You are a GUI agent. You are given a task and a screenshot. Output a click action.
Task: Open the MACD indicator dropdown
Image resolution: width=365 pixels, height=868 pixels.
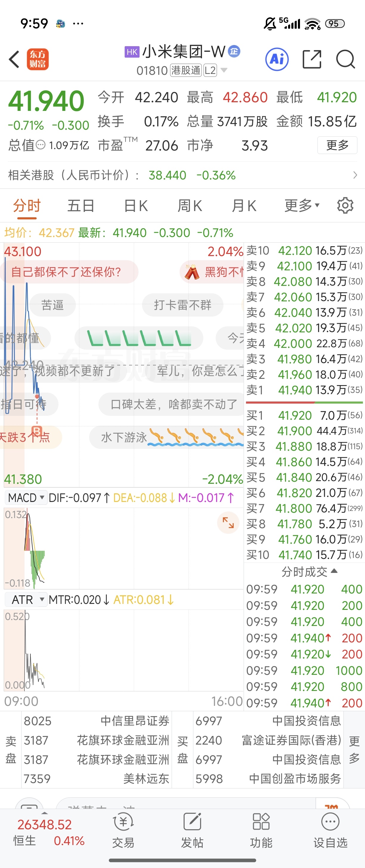26,497
